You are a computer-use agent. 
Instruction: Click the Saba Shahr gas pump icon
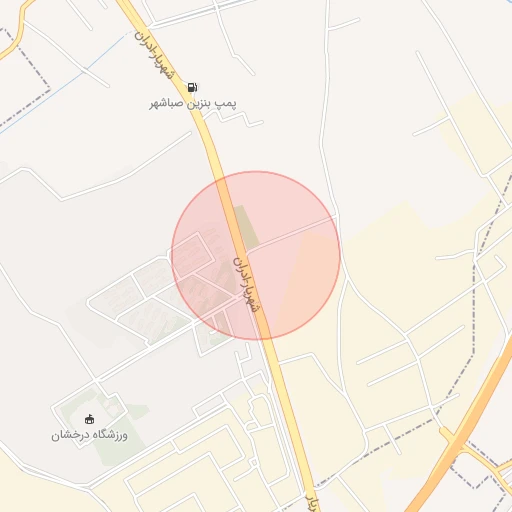click(x=192, y=87)
